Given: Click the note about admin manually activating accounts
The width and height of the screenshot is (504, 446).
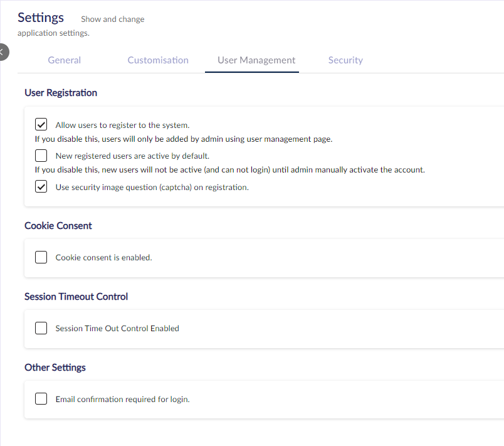Looking at the screenshot, I should [x=230, y=170].
